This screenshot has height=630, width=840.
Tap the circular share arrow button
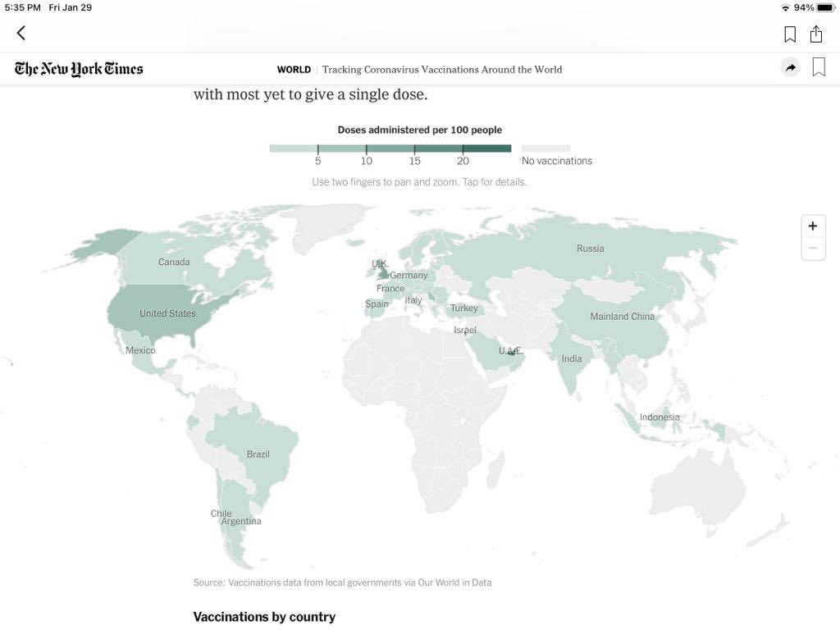point(790,68)
